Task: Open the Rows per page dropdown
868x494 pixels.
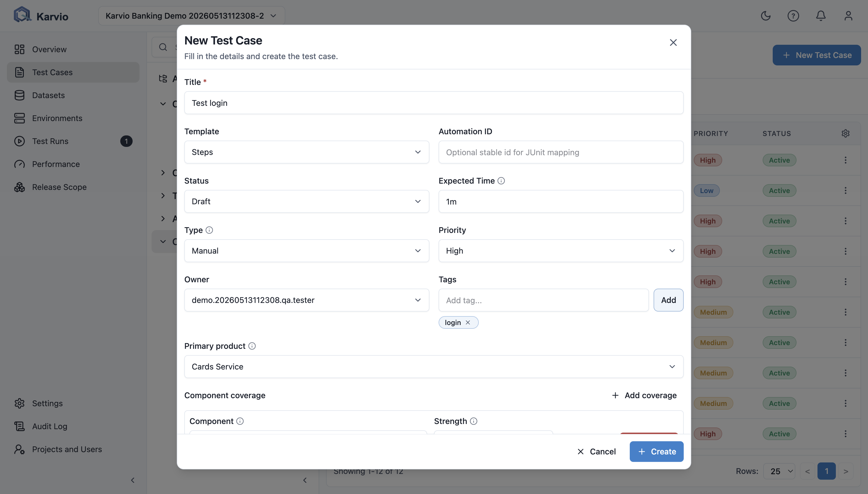Action: (779, 471)
